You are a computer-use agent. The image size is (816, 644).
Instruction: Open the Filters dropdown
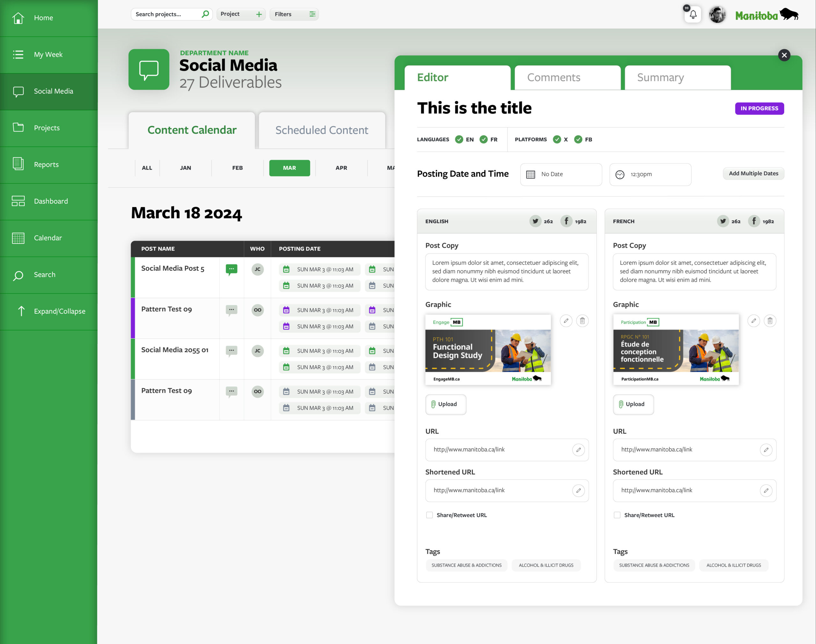click(x=294, y=14)
